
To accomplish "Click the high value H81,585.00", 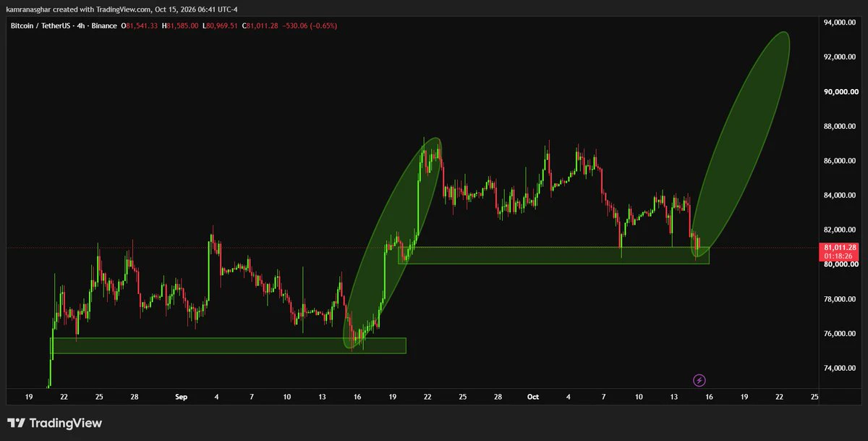I will (181, 26).
